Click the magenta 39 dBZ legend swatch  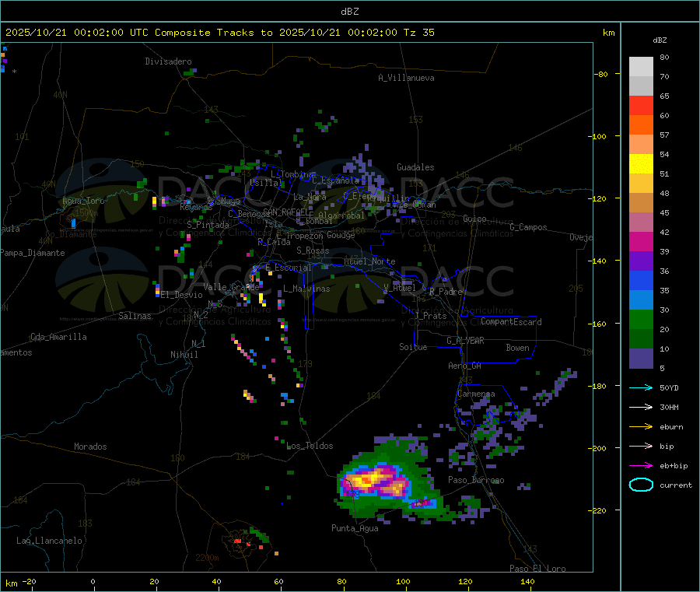[x=641, y=241]
